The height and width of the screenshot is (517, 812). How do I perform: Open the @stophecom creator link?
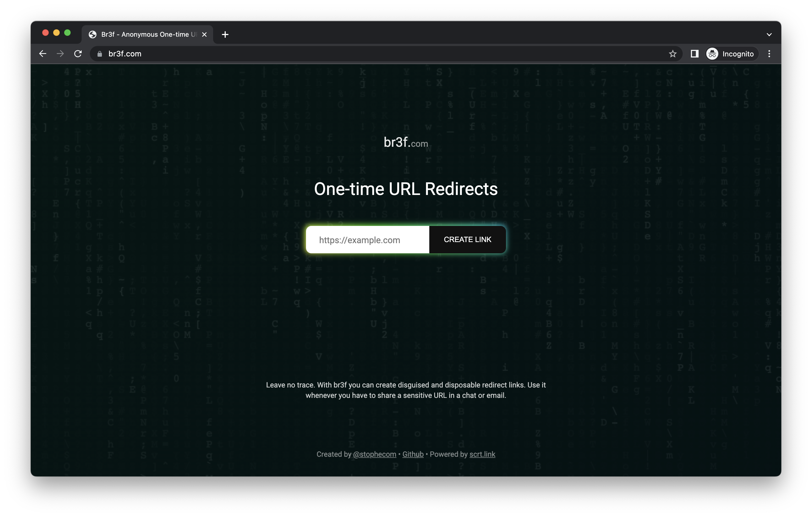coord(374,454)
